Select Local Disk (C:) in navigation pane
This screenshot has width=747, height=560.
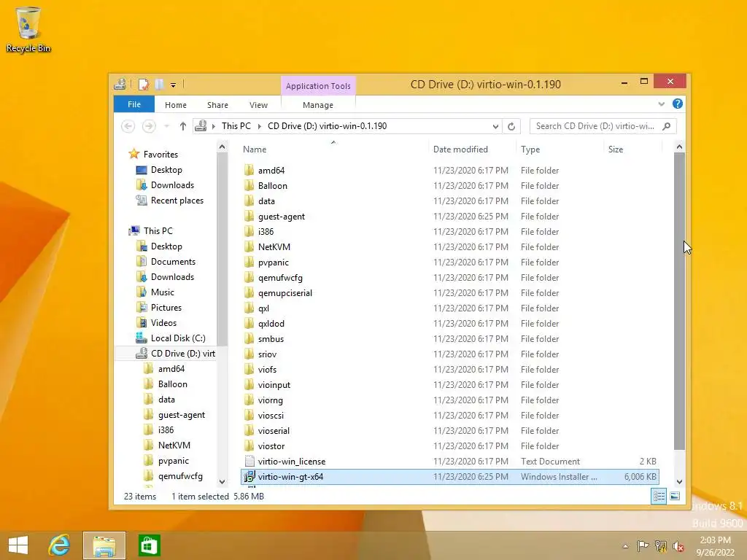[x=178, y=338]
